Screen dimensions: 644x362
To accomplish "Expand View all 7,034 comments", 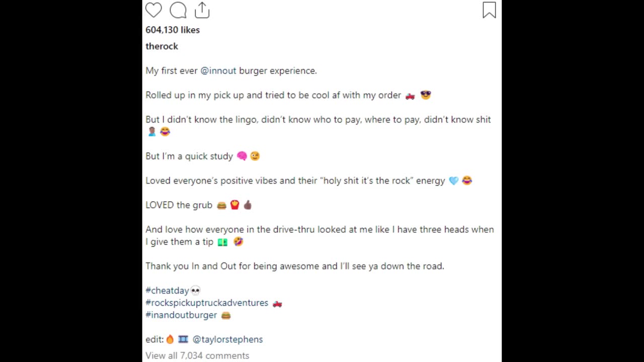I will (197, 355).
